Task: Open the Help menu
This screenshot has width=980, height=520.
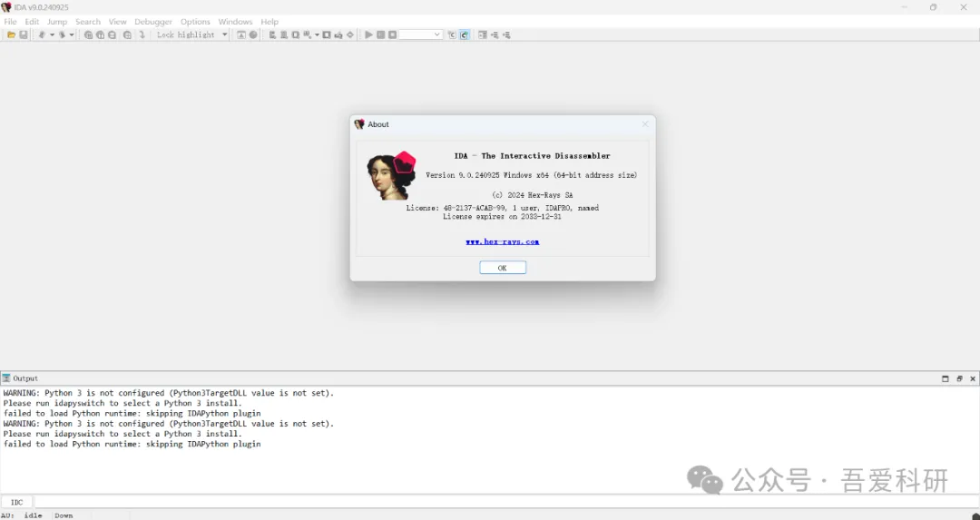Action: coord(269,21)
